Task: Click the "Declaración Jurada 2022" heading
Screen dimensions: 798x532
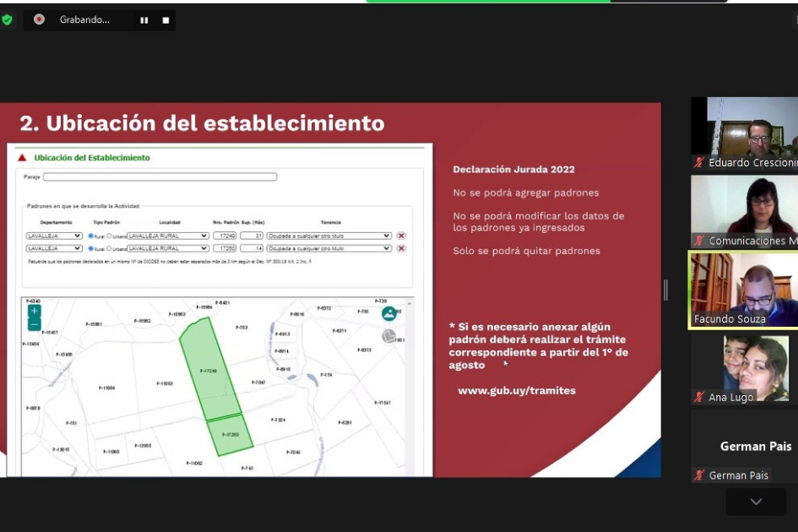Action: pos(514,170)
